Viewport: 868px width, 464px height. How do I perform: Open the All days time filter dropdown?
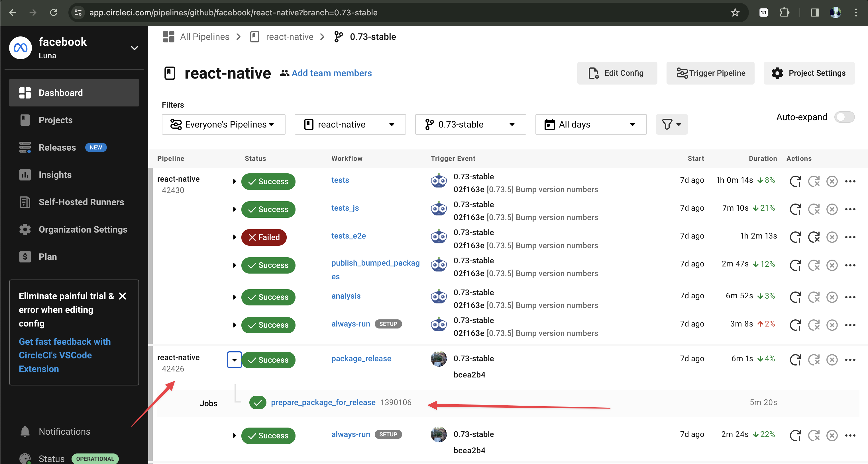(591, 124)
